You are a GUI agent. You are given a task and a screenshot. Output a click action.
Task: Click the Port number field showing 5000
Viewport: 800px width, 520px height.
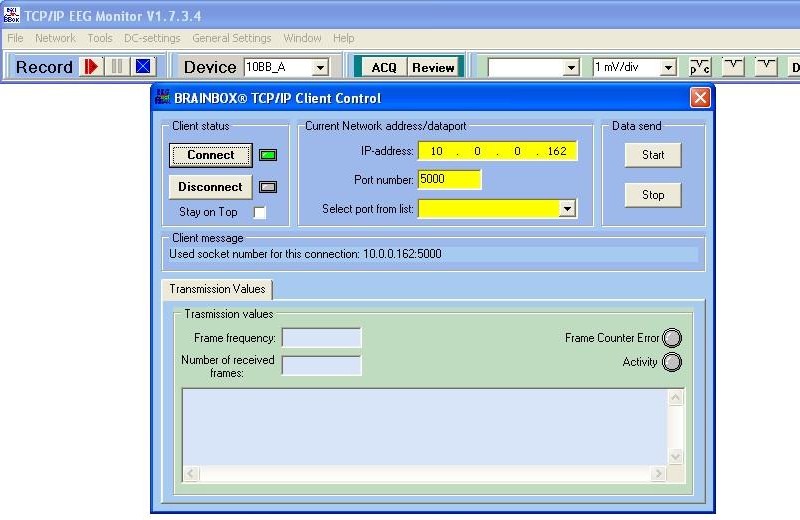pyautogui.click(x=449, y=179)
